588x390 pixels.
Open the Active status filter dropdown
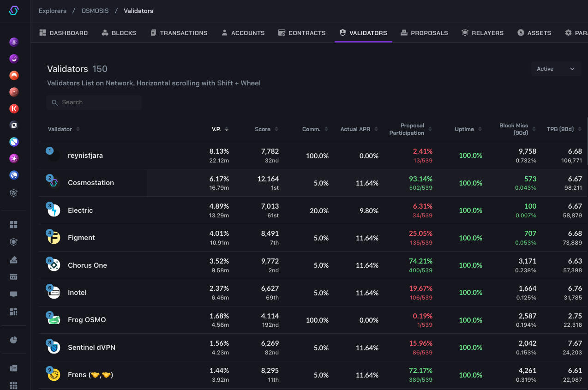[x=556, y=69]
